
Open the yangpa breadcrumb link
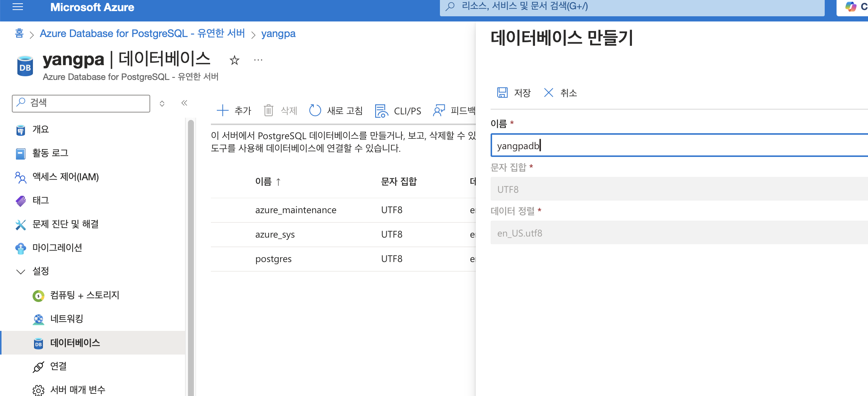(x=278, y=34)
